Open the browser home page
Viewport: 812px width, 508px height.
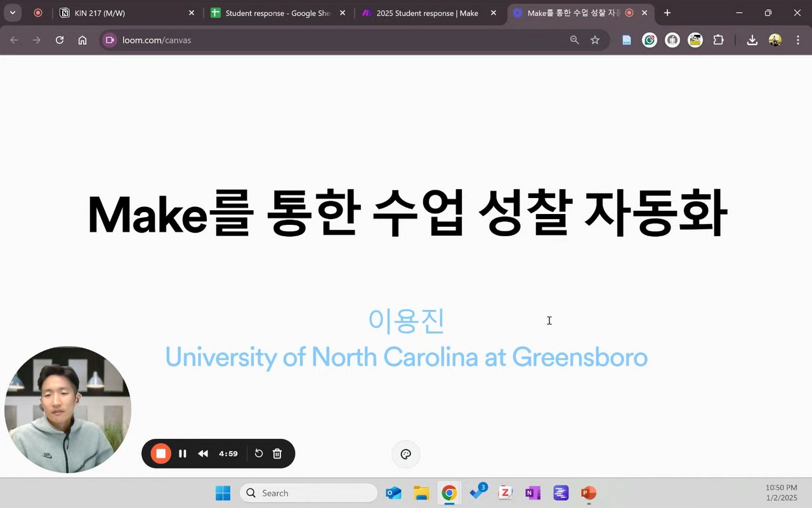[x=82, y=40]
